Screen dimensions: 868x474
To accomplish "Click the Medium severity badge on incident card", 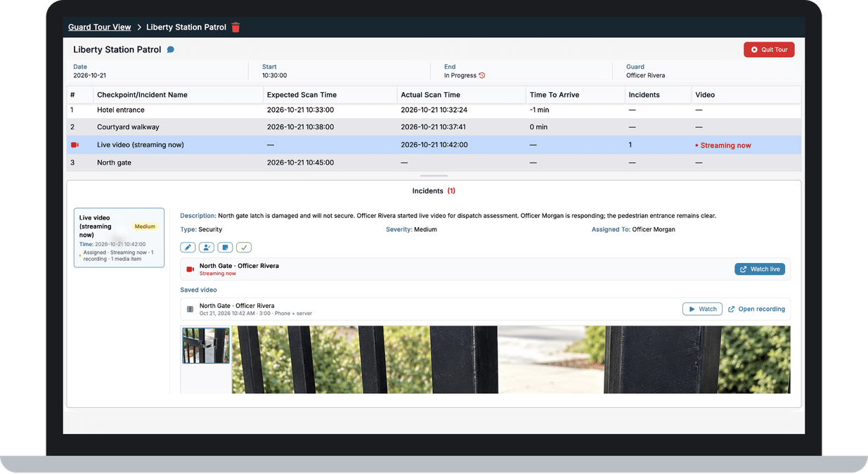I will [145, 226].
